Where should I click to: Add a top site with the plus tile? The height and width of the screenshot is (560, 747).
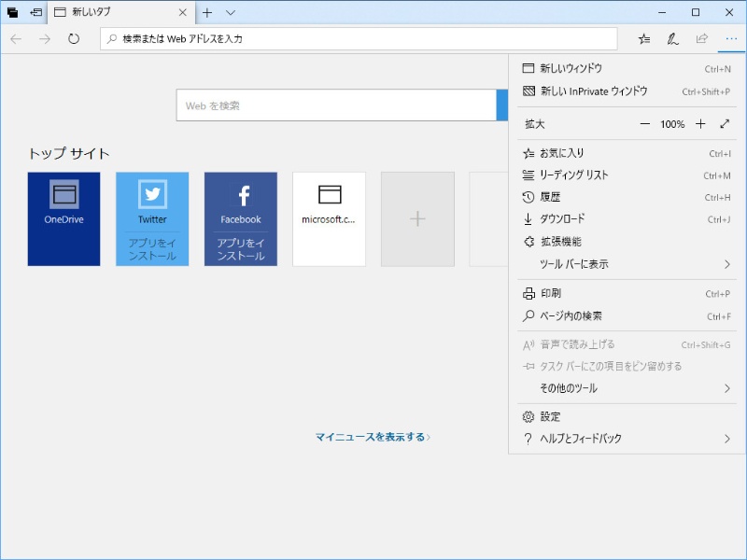pyautogui.click(x=417, y=218)
